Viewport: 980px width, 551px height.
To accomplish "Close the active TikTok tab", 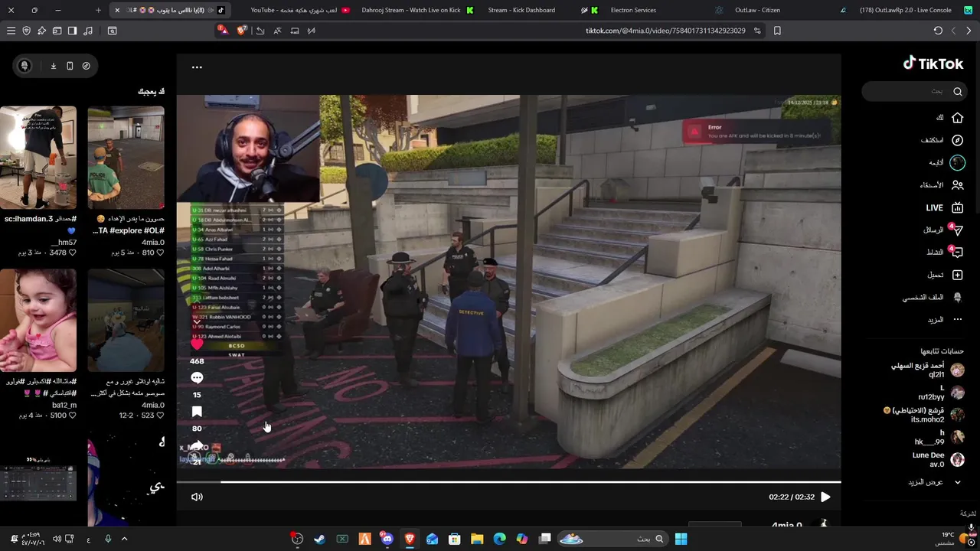I will [x=116, y=10].
